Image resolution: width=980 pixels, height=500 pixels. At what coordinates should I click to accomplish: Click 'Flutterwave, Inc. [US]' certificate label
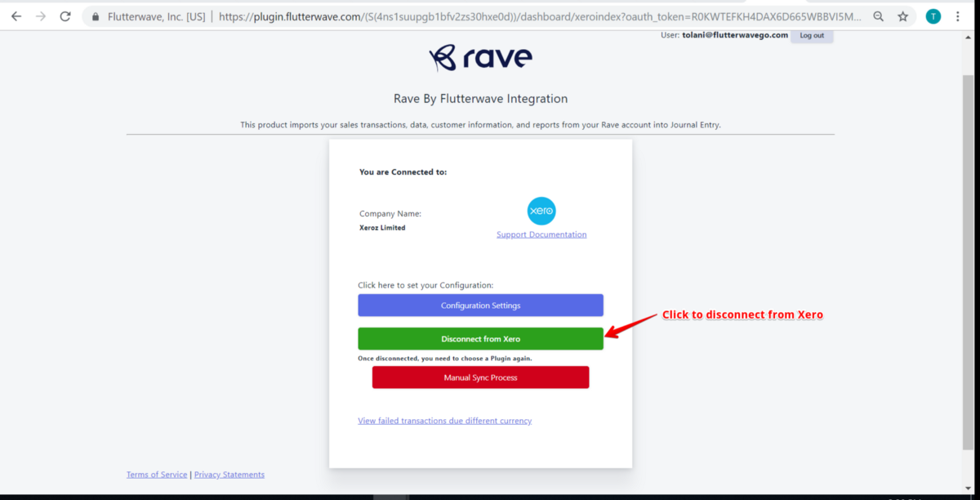[x=156, y=16]
